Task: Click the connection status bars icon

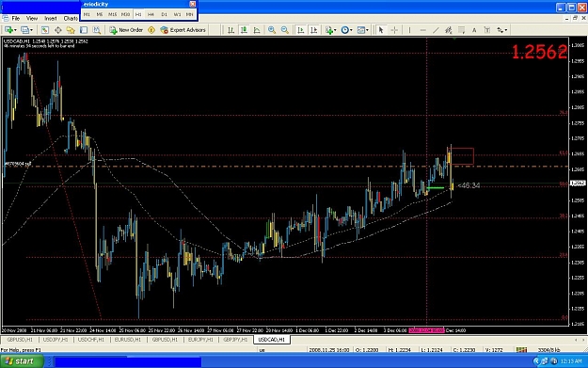Action: point(521,349)
